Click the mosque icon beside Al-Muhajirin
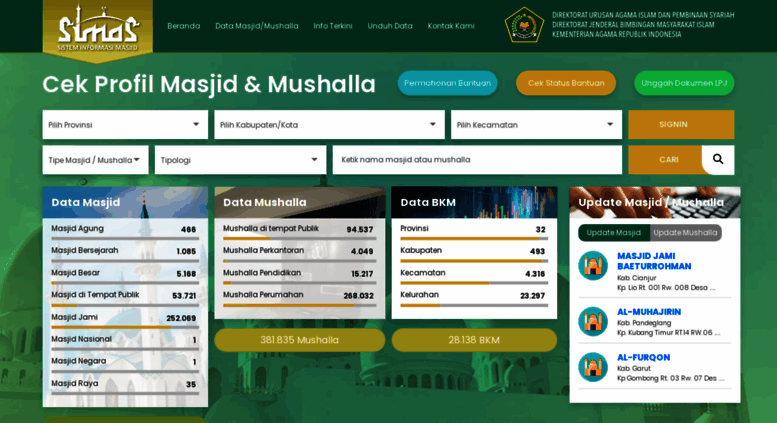 click(x=593, y=321)
